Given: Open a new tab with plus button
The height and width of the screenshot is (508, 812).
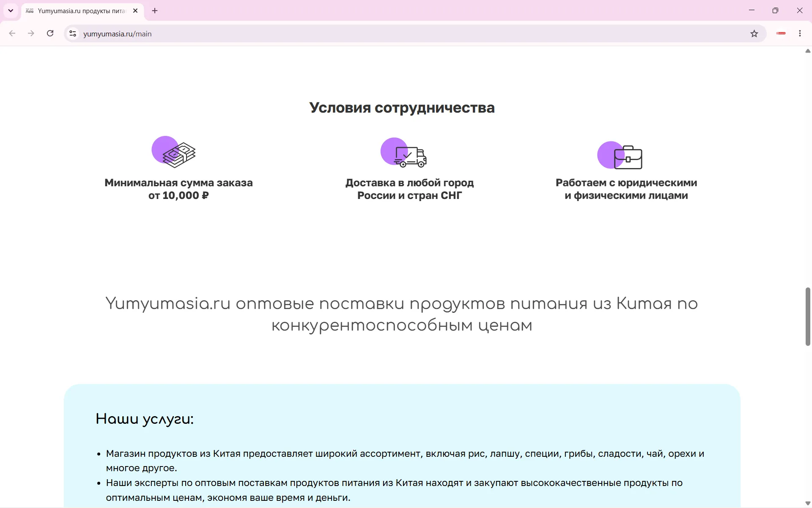Looking at the screenshot, I should pos(155,11).
